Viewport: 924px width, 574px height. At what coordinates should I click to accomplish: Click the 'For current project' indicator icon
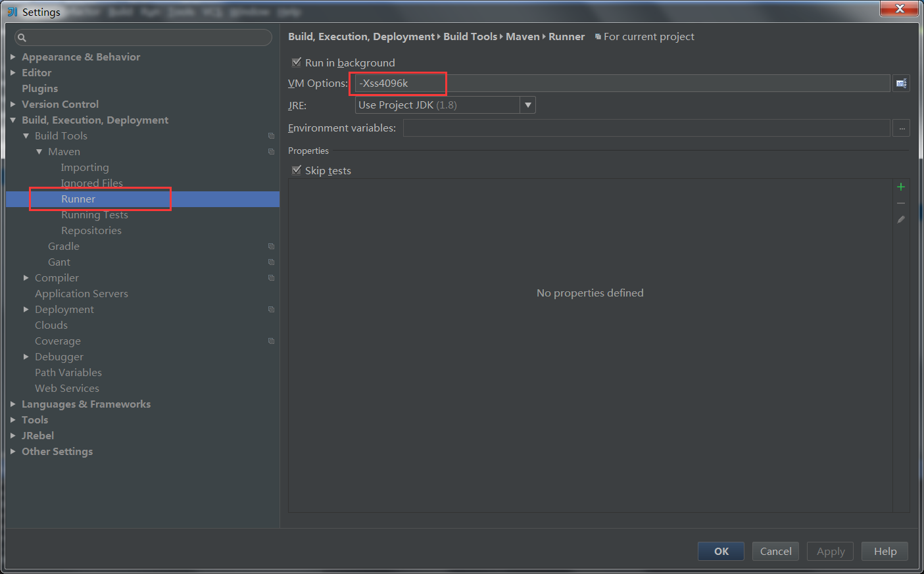pyautogui.click(x=597, y=36)
